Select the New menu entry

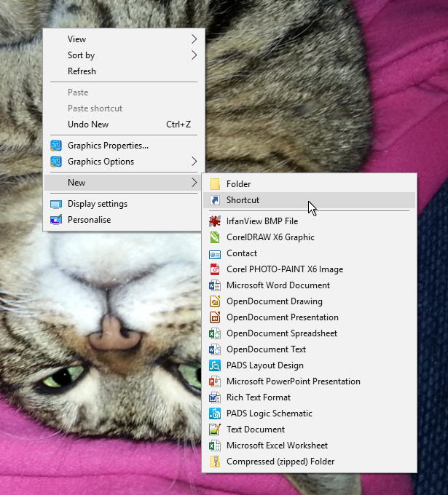(x=124, y=183)
